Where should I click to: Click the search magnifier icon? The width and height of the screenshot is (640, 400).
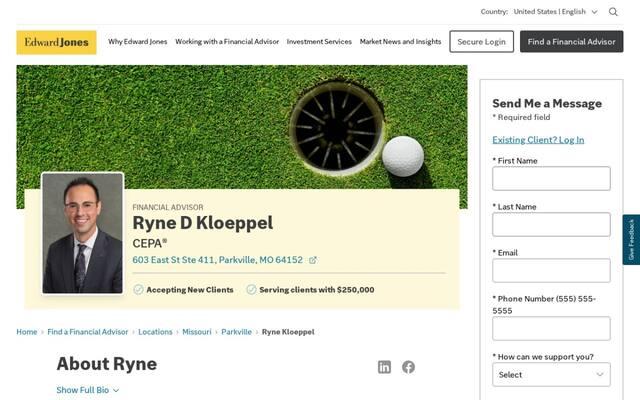(x=613, y=12)
